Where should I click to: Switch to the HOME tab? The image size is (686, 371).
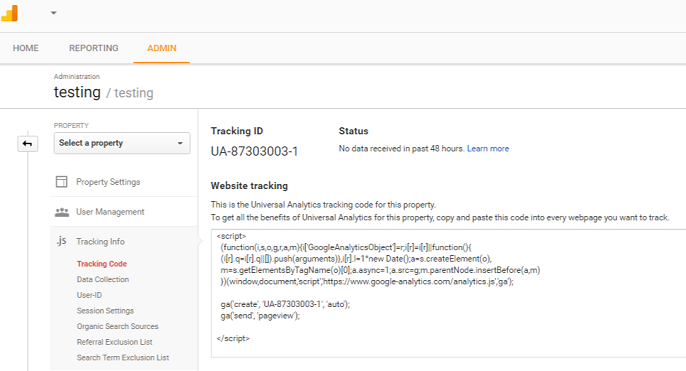pos(26,48)
